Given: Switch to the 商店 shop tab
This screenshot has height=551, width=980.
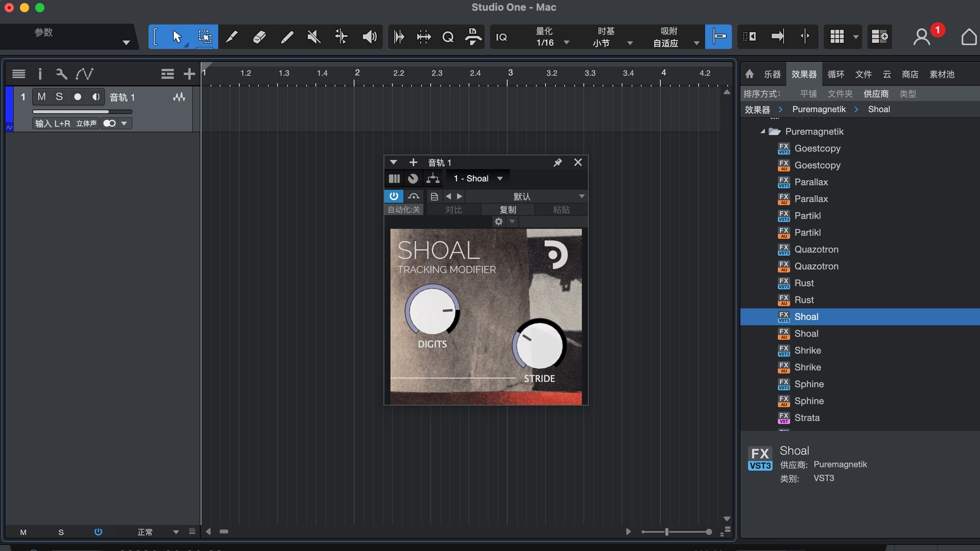Looking at the screenshot, I should click(910, 74).
